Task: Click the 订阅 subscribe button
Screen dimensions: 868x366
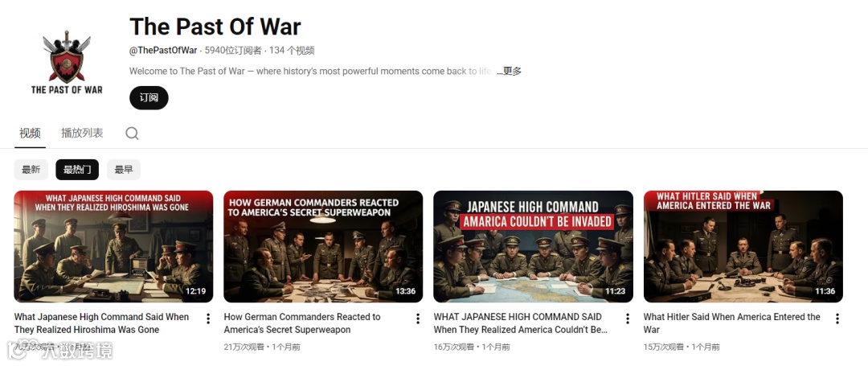Action: pyautogui.click(x=149, y=98)
